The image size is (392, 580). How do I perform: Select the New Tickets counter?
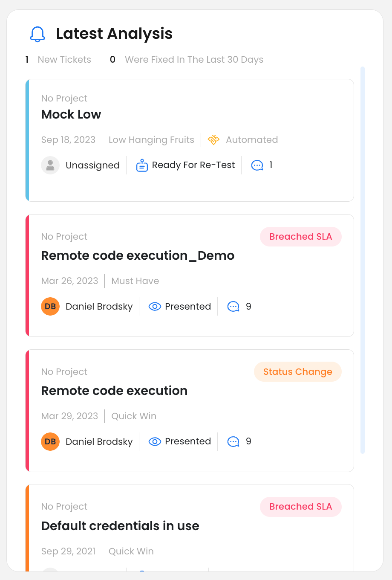coord(58,60)
